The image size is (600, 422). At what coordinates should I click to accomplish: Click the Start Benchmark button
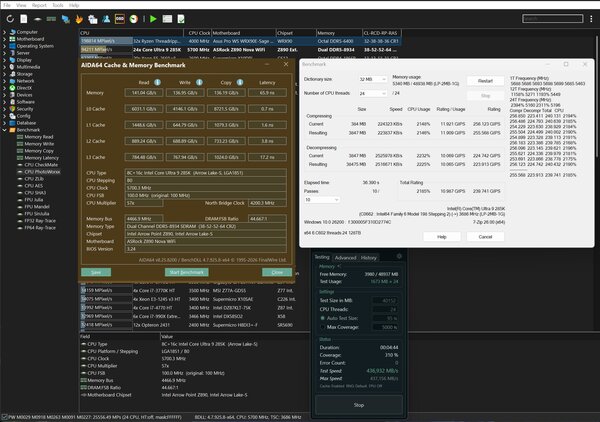pos(187,272)
